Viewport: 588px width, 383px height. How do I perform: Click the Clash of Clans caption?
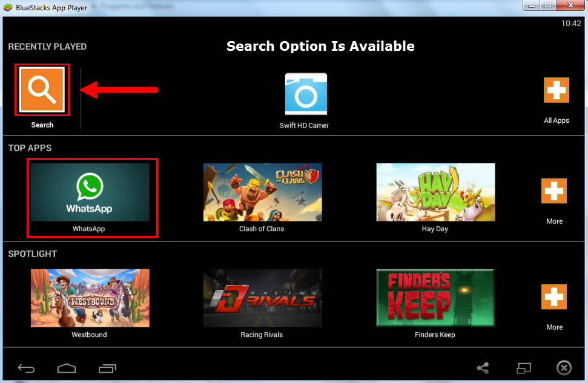[x=262, y=229]
